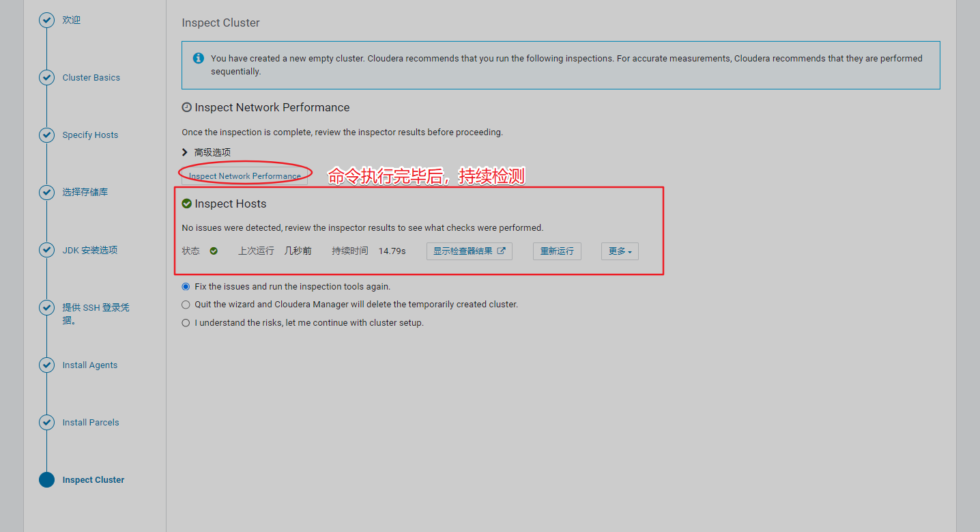This screenshot has width=980, height=532.
Task: Click the green check icon next to Inspect Hosts heading
Action: click(186, 204)
